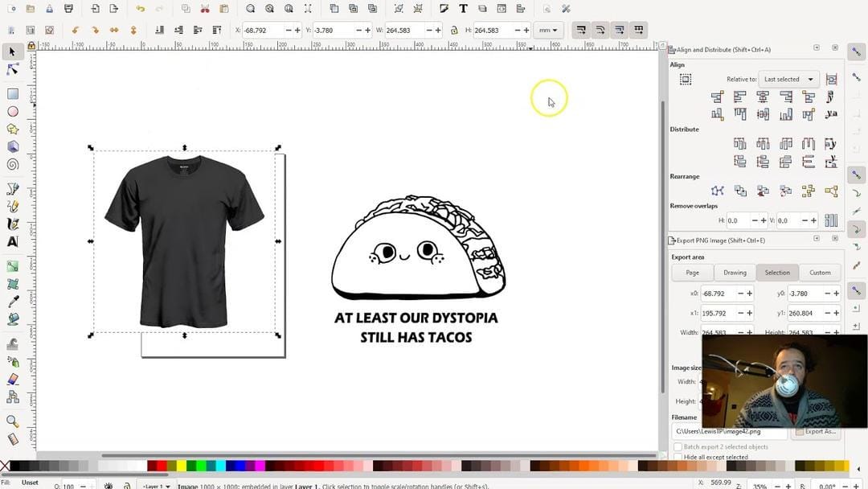The image size is (868, 489).
Task: Choose the Zoom magnifier tool
Action: (x=13, y=421)
